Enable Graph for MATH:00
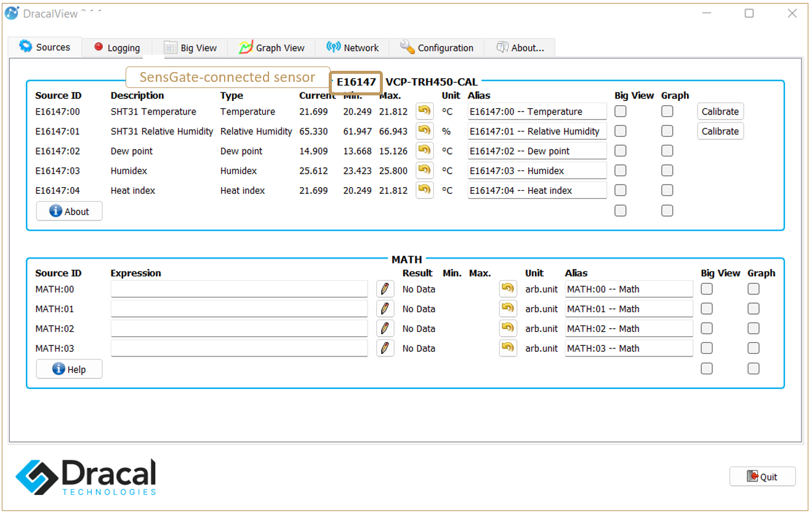The width and height of the screenshot is (812, 514). (754, 289)
